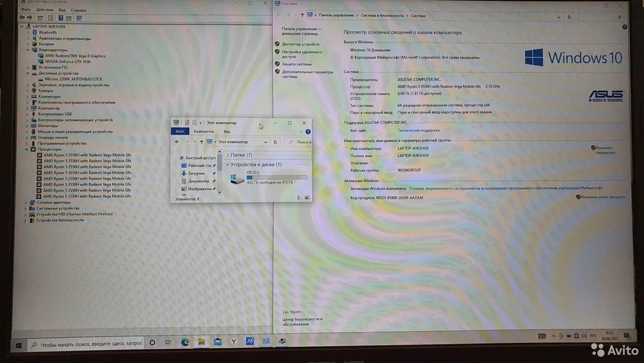Click Изменить ключ продукта link

(x=603, y=197)
